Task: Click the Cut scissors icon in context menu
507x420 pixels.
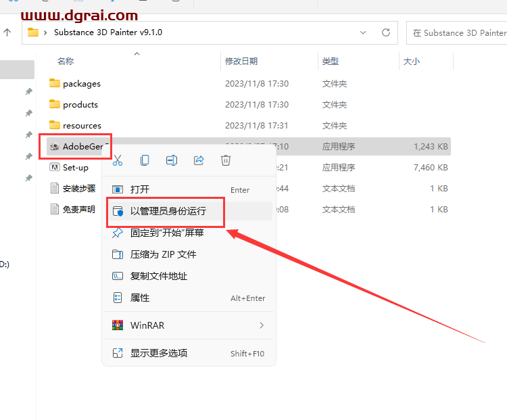Action: (118, 160)
